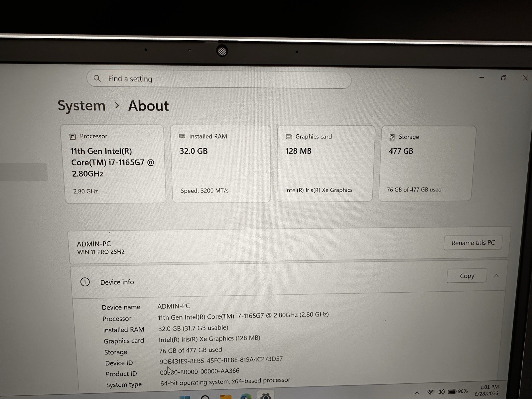The width and height of the screenshot is (532, 399).
Task: Click the Device info circle icon
Action: 85,282
